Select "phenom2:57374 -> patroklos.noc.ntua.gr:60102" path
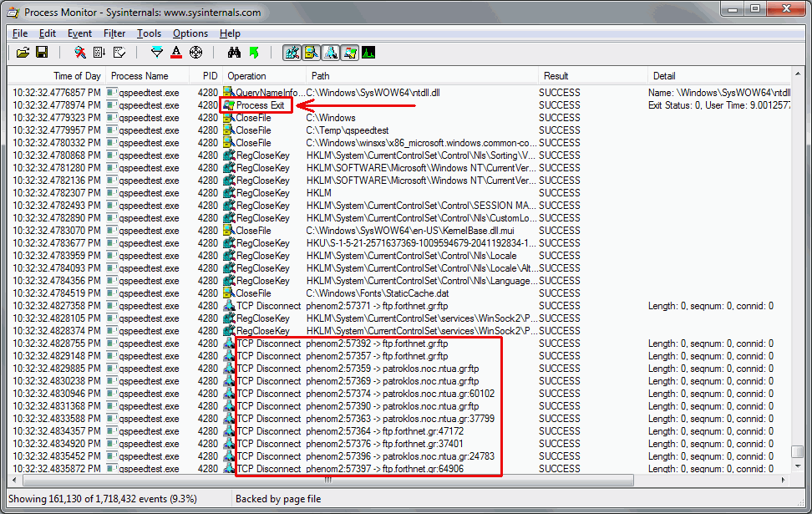 (400, 394)
